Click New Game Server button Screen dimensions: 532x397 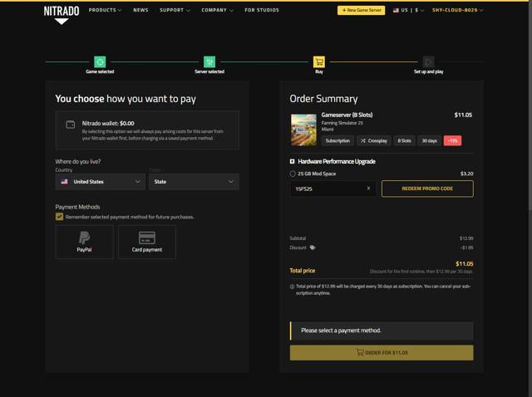coord(361,10)
